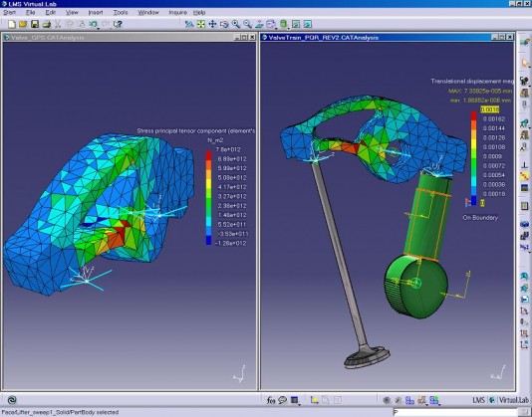Click the yellow-red mesh icon in right toolbar

click(x=525, y=176)
